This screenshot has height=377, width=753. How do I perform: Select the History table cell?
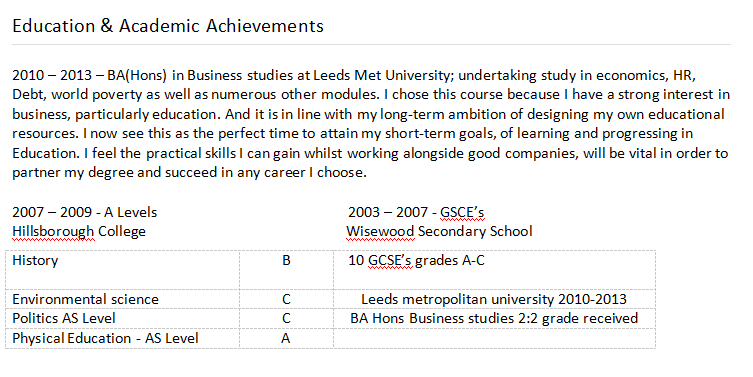pyautogui.click(x=122, y=270)
